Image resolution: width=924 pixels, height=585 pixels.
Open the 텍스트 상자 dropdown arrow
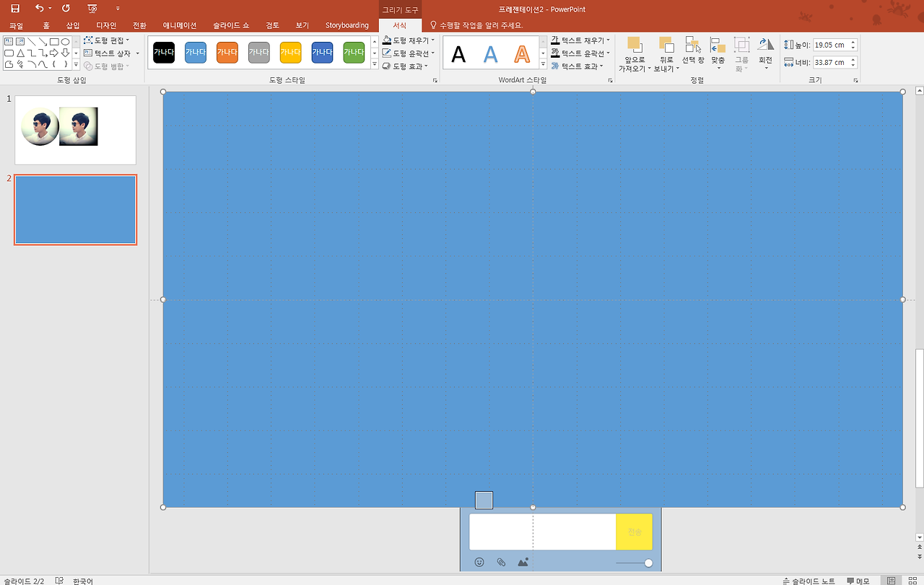pos(137,53)
